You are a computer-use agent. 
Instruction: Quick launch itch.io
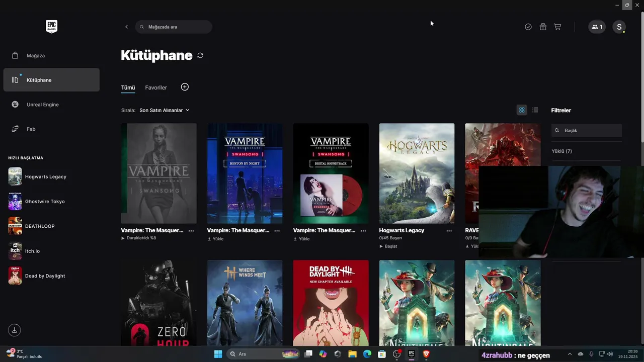(51, 251)
